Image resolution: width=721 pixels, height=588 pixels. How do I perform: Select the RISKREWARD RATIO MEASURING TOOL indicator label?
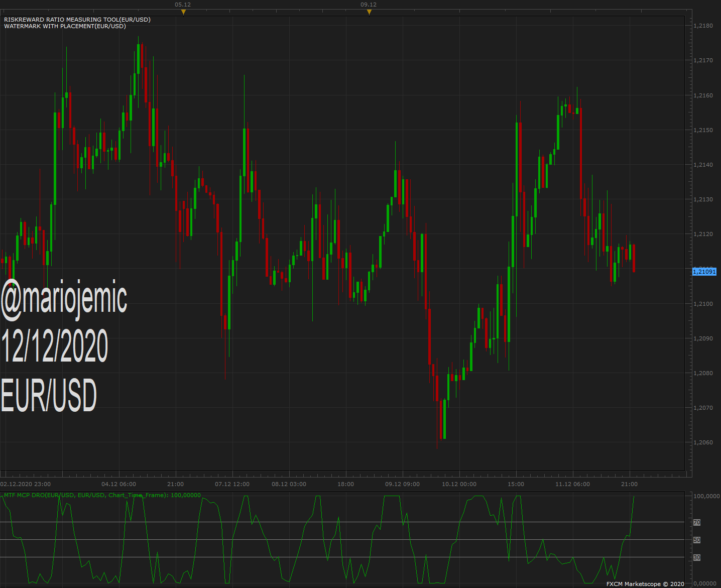(x=77, y=20)
